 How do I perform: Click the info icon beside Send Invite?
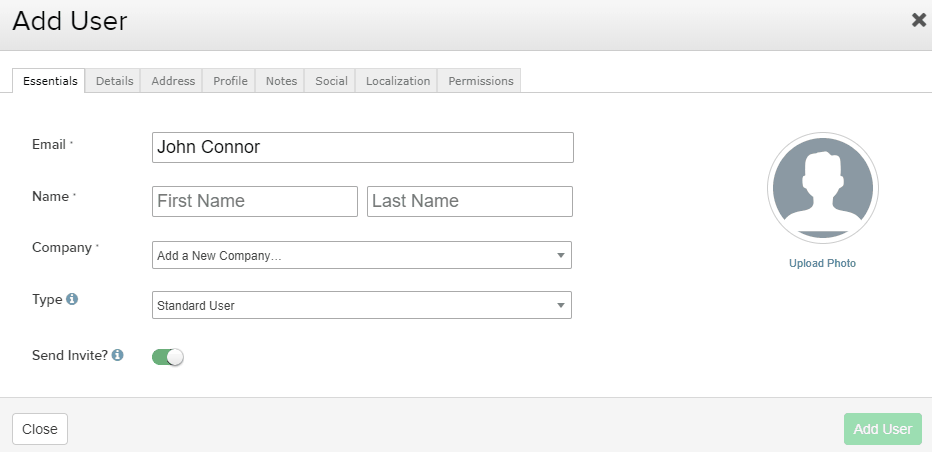click(x=118, y=355)
